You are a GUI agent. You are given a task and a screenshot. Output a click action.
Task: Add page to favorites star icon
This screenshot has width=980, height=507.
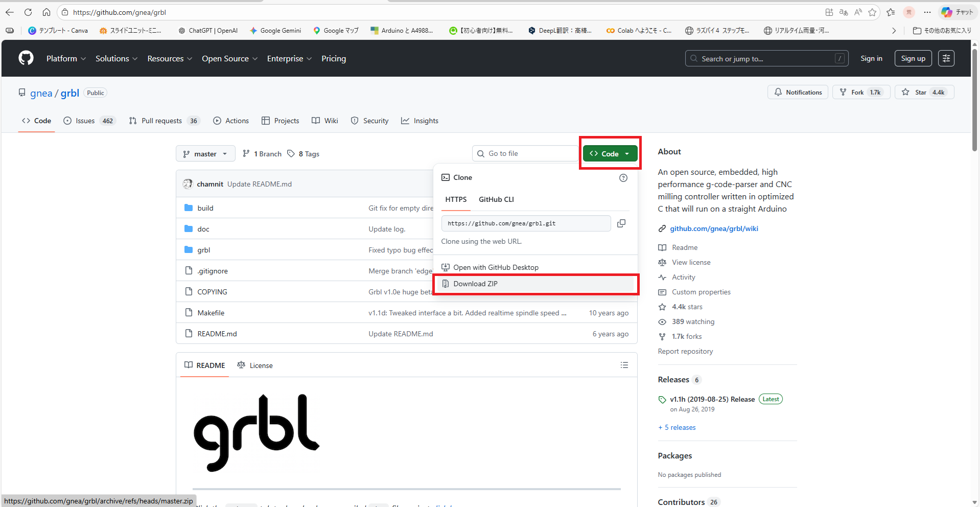pos(872,12)
